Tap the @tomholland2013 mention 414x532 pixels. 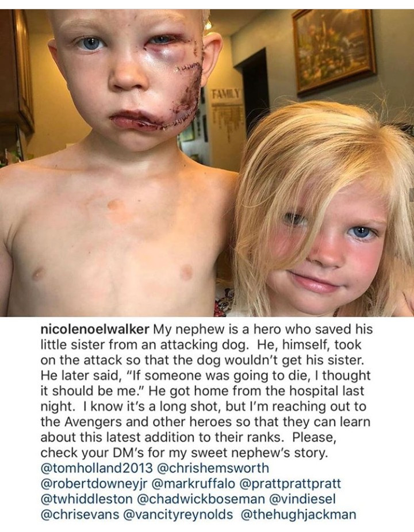tap(97, 468)
